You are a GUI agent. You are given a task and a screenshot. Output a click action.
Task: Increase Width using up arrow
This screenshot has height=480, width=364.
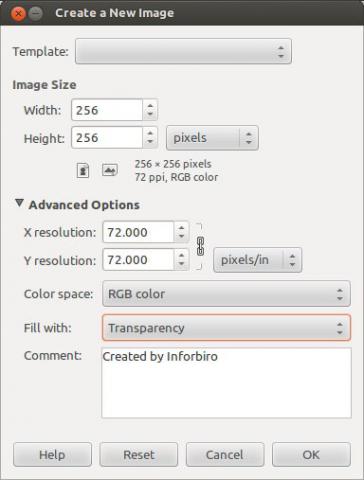coord(150,106)
